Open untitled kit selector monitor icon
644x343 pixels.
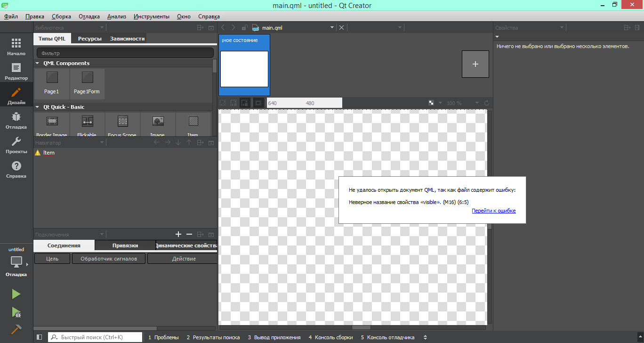point(16,262)
